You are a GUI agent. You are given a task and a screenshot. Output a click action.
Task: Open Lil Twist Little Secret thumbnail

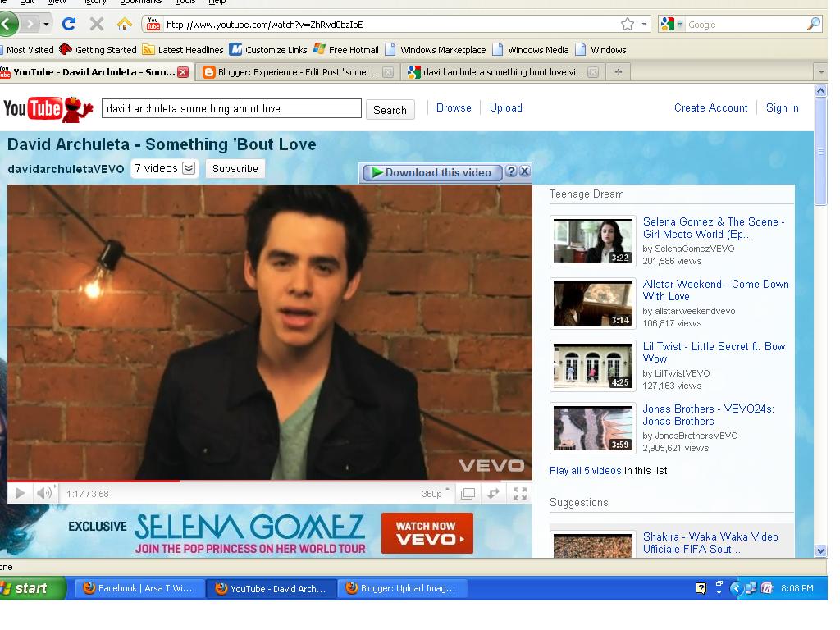coord(593,366)
